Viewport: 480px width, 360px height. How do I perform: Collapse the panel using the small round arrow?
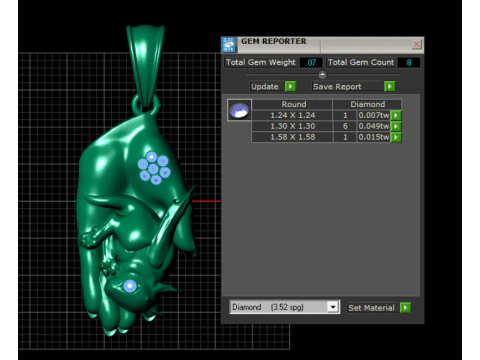coord(322,74)
